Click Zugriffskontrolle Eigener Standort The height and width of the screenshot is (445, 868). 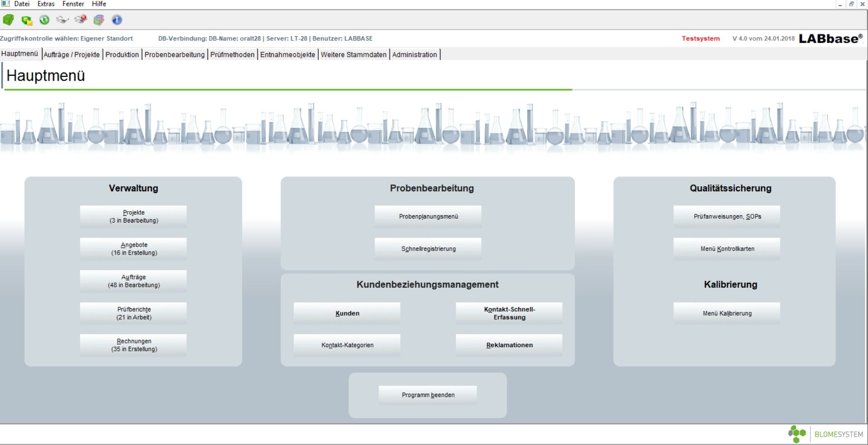pos(66,39)
